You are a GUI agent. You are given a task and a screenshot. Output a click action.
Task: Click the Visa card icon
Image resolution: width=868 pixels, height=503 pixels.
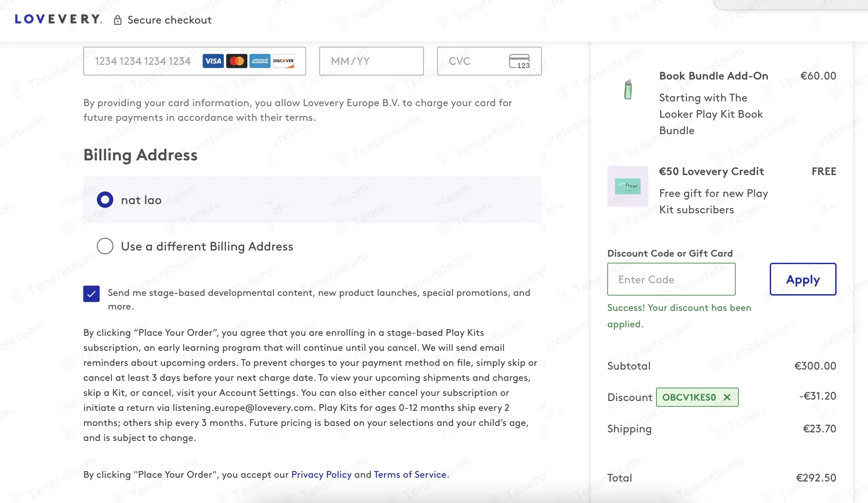(213, 61)
